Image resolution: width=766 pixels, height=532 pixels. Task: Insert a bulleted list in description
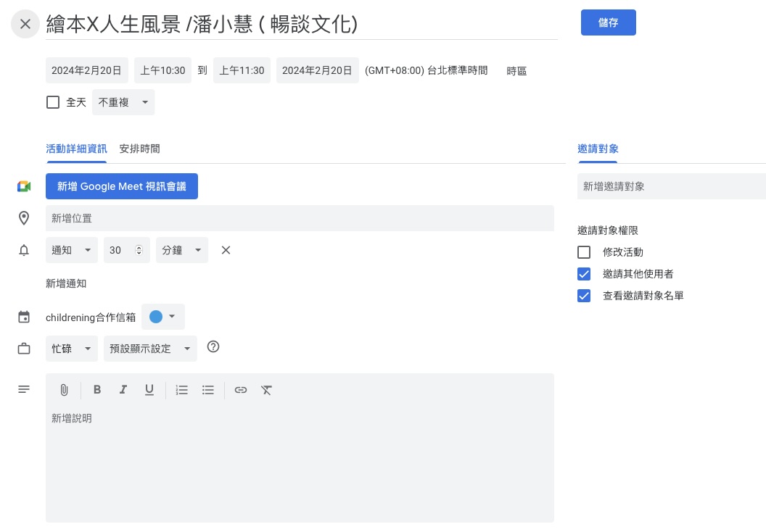208,390
